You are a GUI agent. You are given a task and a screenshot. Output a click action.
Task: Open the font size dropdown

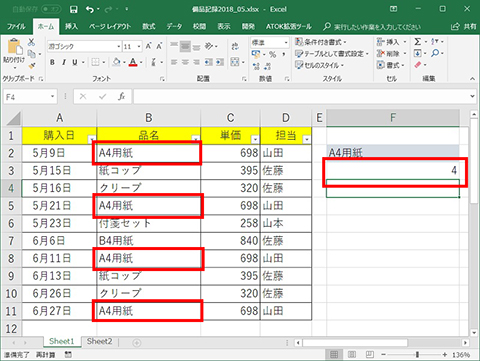click(x=139, y=47)
